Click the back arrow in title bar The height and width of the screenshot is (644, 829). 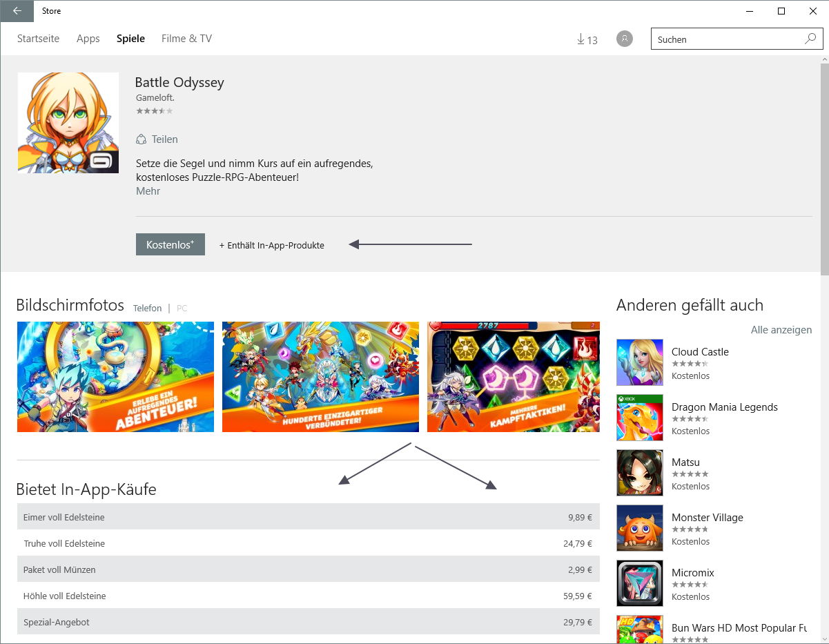pos(17,11)
